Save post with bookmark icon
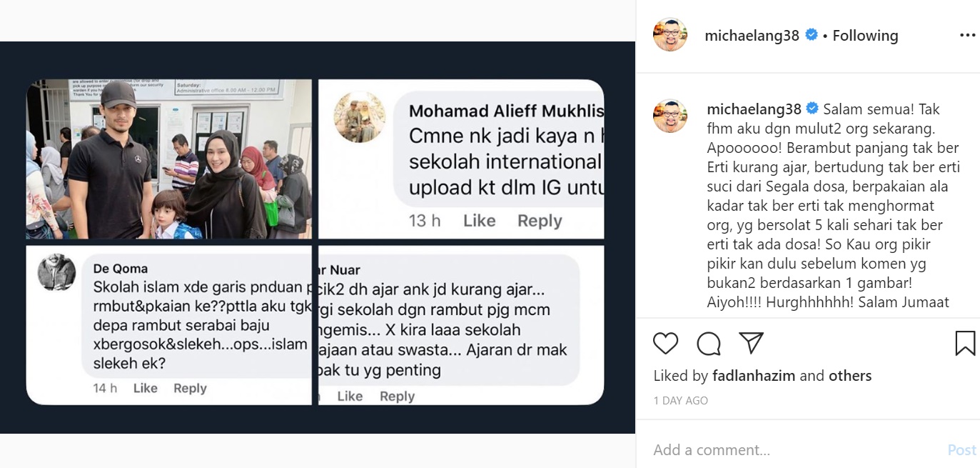 (x=965, y=343)
